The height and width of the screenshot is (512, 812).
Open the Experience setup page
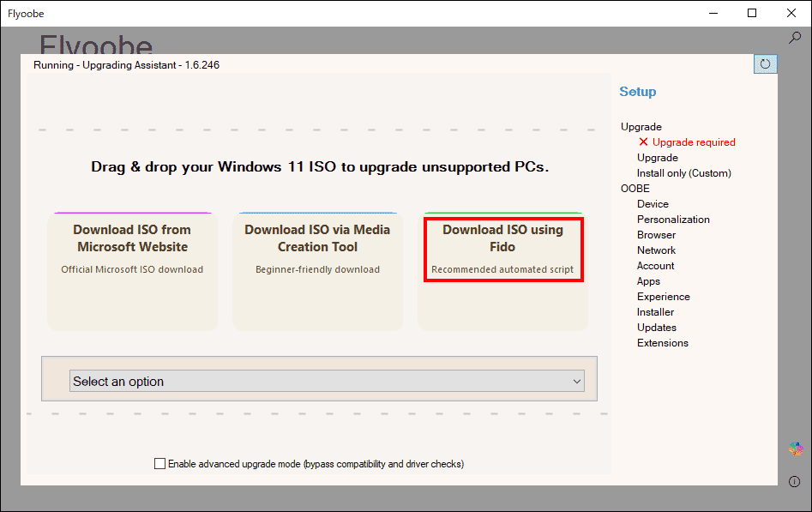click(664, 297)
